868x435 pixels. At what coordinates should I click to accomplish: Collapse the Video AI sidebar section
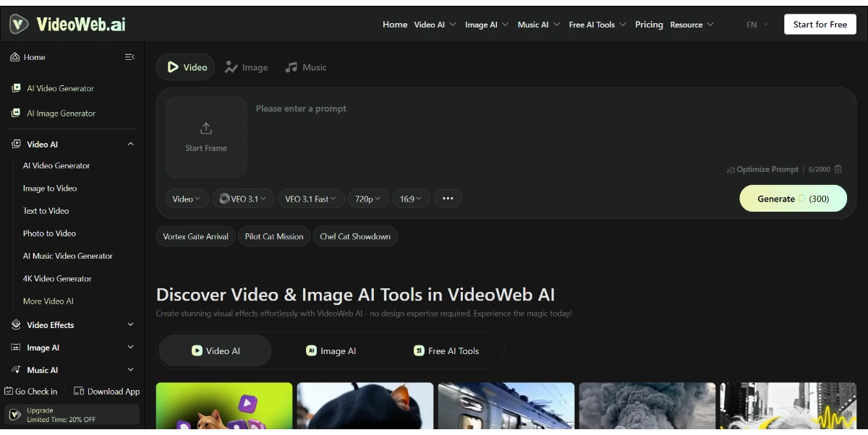(130, 145)
